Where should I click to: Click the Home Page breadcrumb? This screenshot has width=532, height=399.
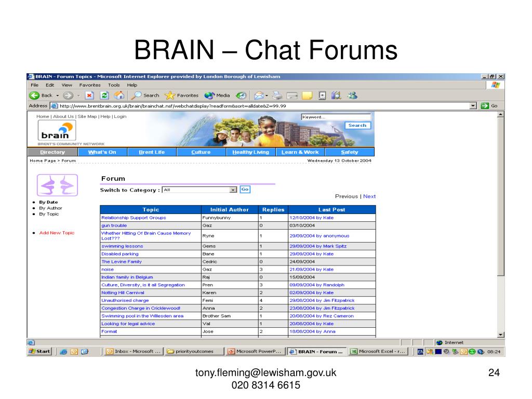(x=43, y=161)
